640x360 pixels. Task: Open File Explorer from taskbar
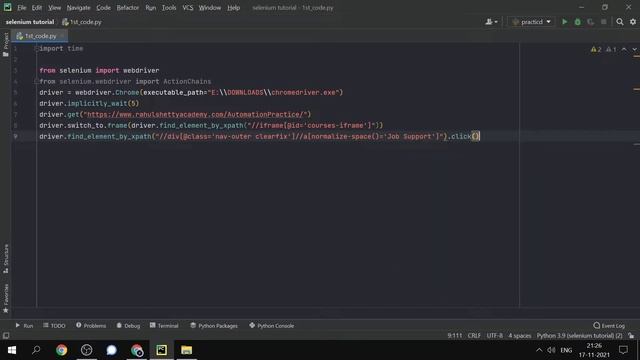click(187, 350)
